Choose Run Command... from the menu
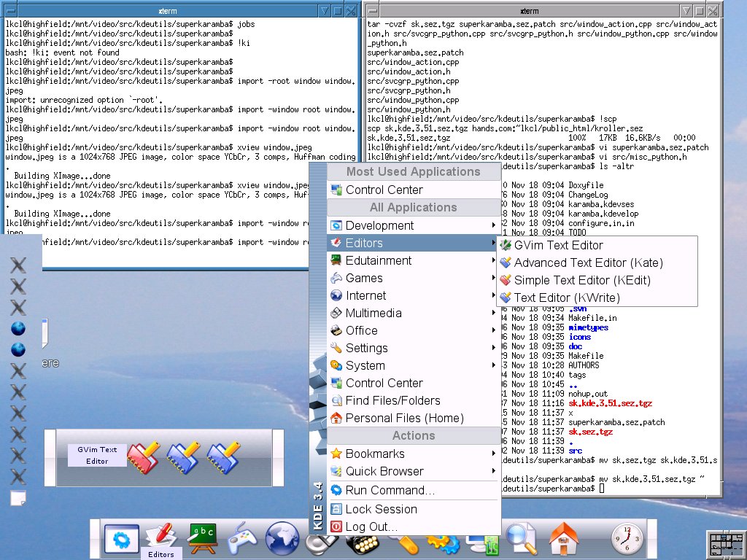This screenshot has height=560, width=747. pyautogui.click(x=414, y=490)
